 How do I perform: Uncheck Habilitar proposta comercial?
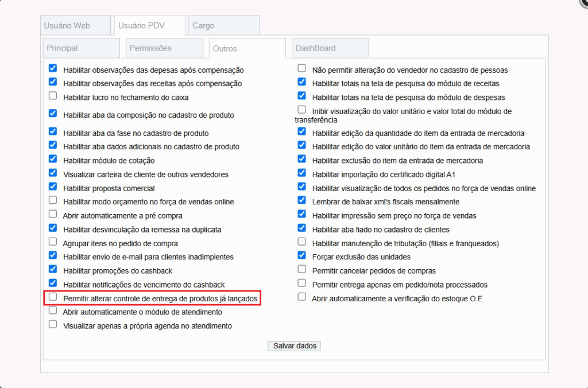[x=53, y=187]
